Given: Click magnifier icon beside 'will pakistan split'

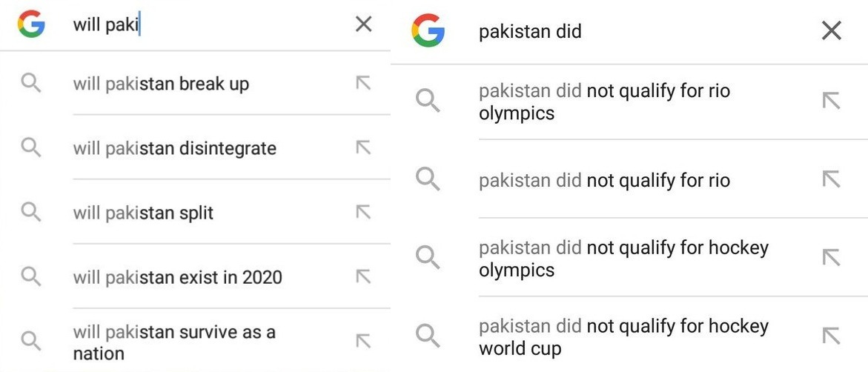Looking at the screenshot, I should 31,212.
